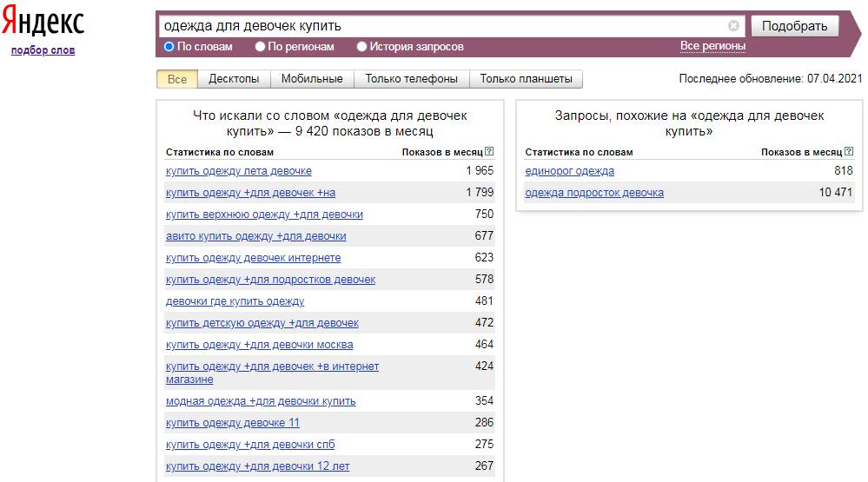Open the 'подбор слов' link

(x=43, y=50)
